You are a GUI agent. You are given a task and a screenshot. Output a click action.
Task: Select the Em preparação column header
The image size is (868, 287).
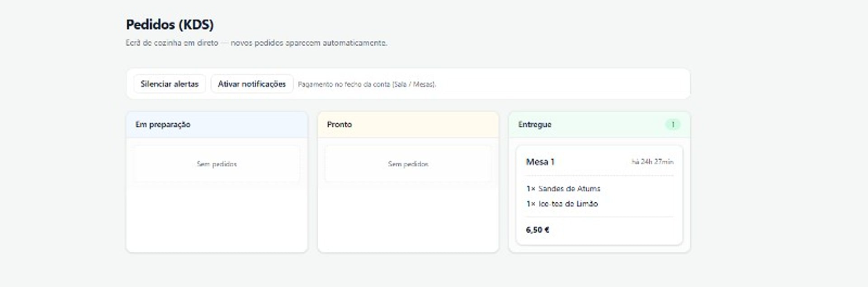point(217,124)
